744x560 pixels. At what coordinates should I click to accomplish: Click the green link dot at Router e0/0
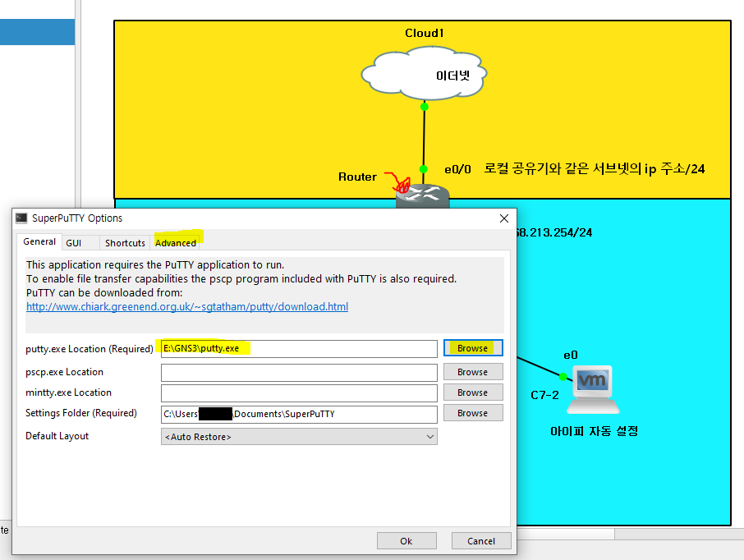point(424,169)
